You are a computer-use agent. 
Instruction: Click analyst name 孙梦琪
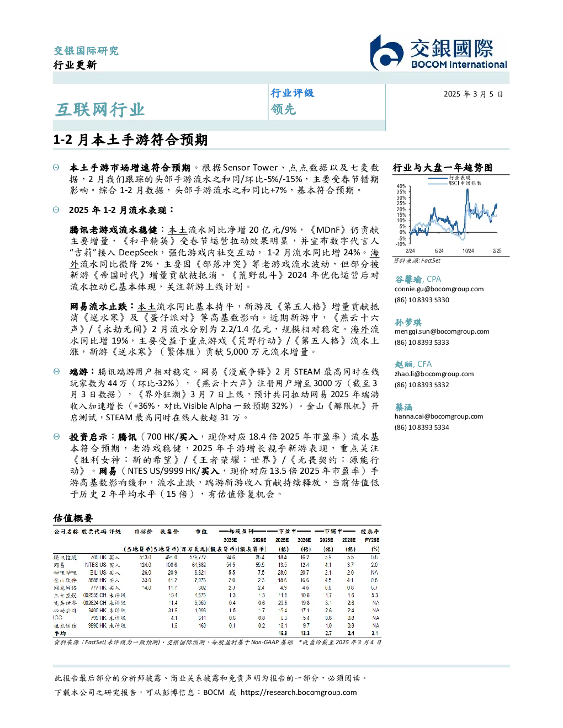click(408, 322)
